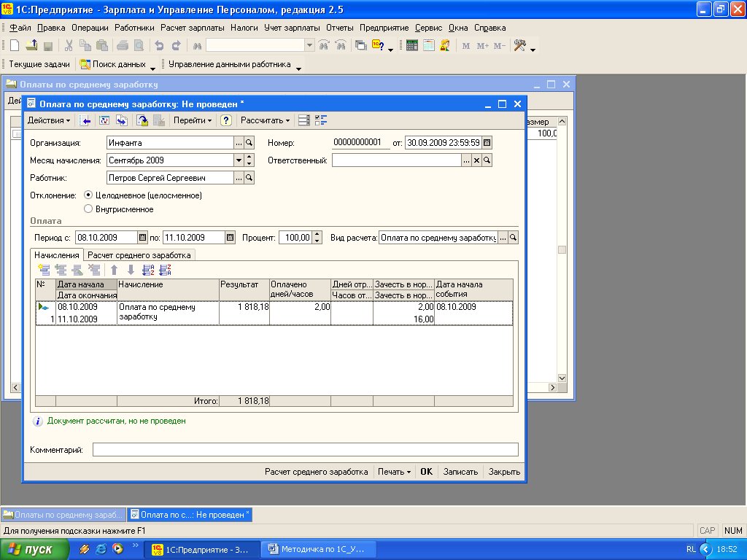Open the Печать dropdown at the bottom
The width and height of the screenshot is (747, 560).
point(394,472)
